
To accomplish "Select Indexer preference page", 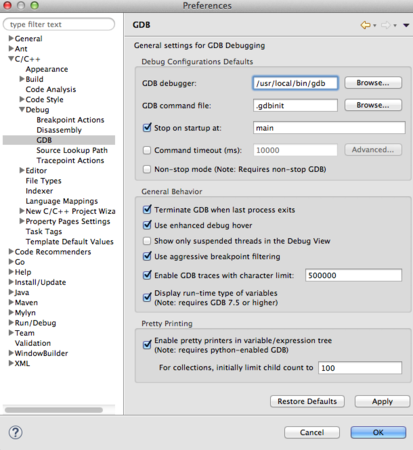I will click(x=39, y=191).
